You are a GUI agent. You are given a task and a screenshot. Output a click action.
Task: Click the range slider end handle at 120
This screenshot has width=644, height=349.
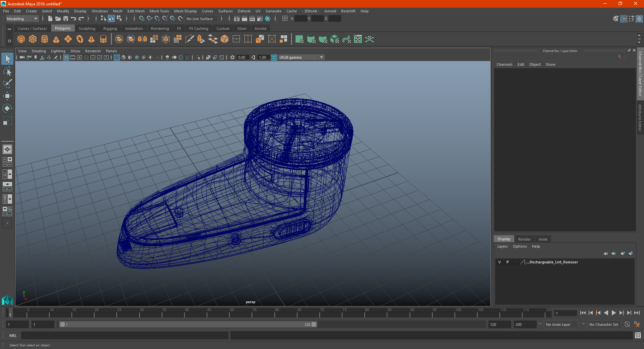pos(314,325)
